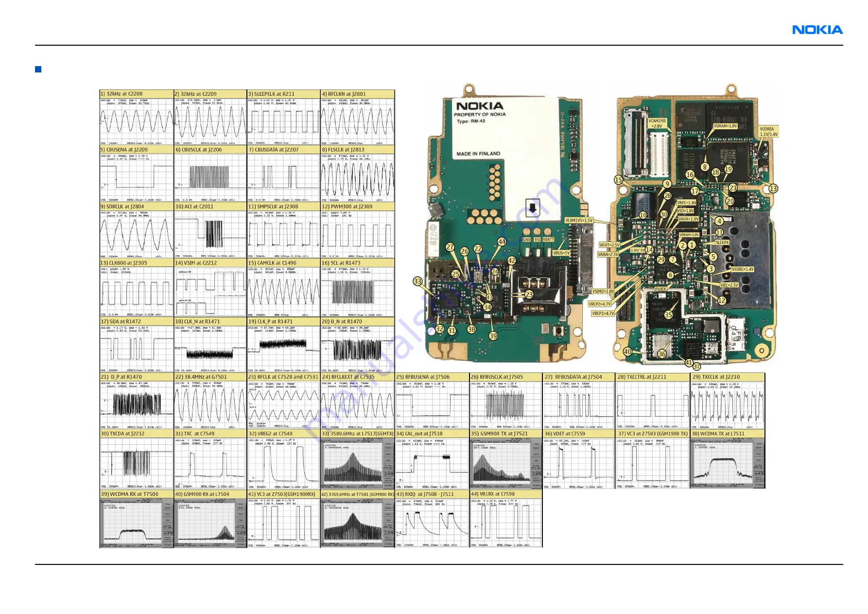This screenshot has height=614, width=868.
Task: Click the '11) SMPSCLK at J2308' label
Action: 273,207
